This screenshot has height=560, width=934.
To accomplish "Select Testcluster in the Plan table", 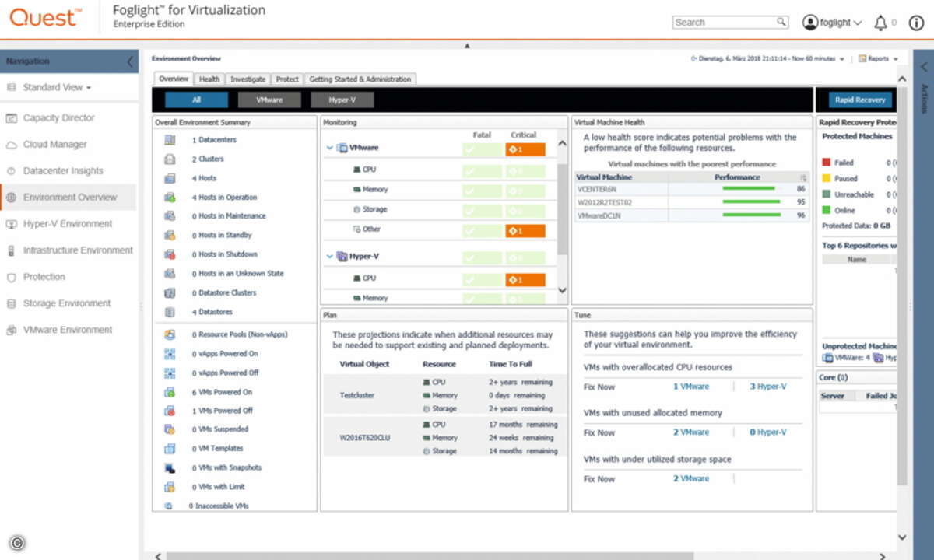I will [357, 395].
